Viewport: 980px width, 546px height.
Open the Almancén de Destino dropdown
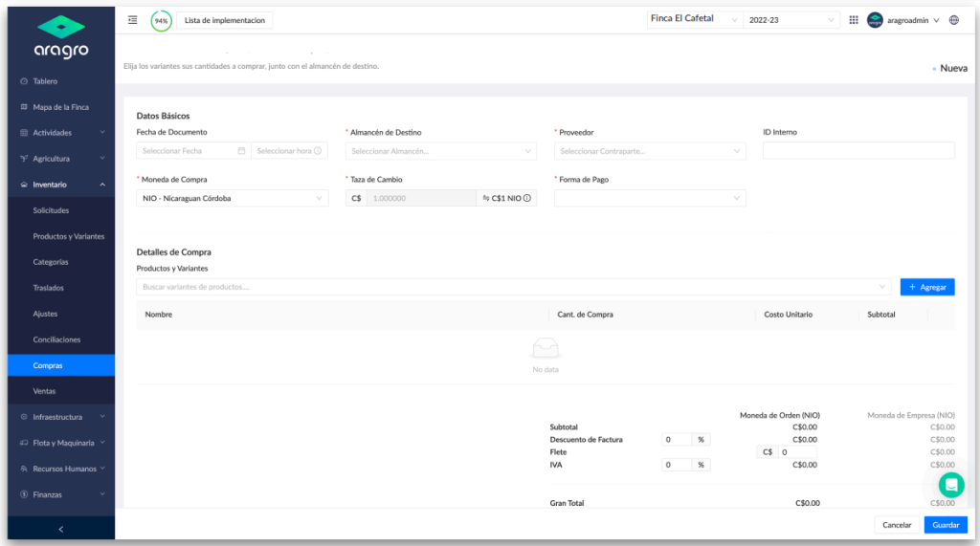coord(440,151)
